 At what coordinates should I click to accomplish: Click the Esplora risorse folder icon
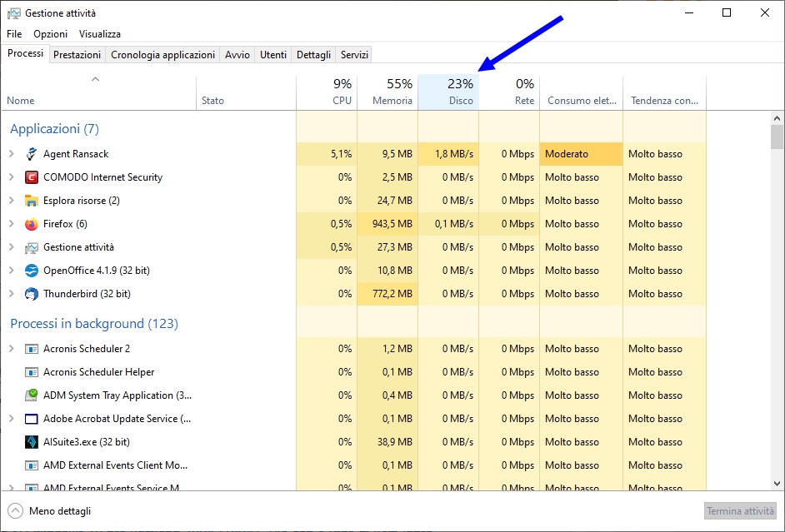pos(32,201)
